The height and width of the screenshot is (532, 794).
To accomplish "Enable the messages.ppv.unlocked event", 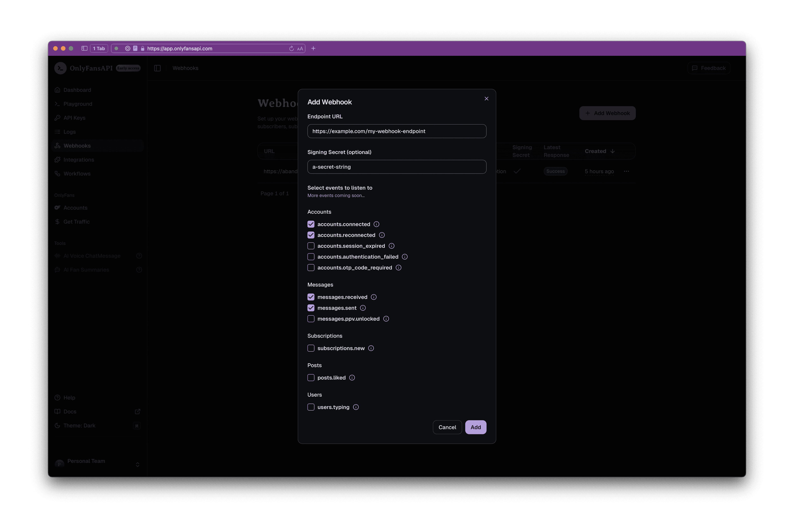I will 311,318.
